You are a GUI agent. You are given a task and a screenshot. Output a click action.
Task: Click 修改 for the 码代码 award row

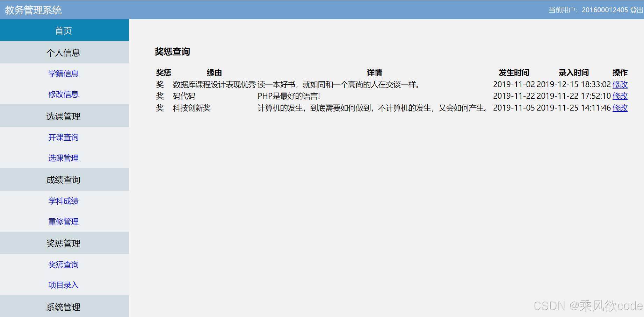click(620, 96)
